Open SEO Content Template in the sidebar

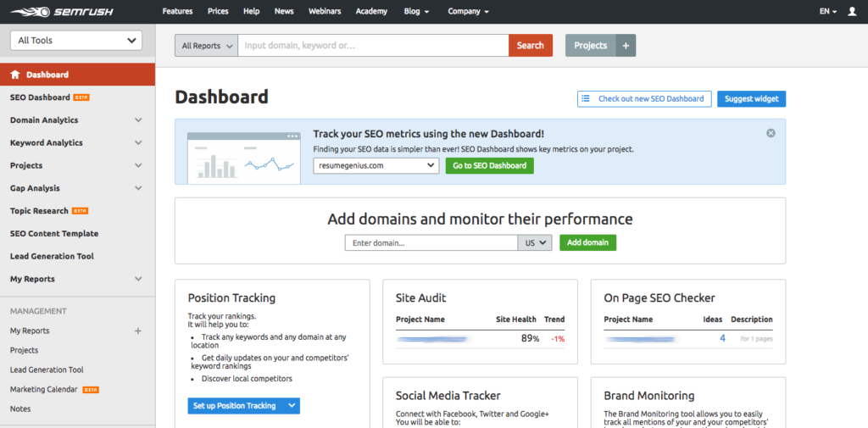point(54,234)
